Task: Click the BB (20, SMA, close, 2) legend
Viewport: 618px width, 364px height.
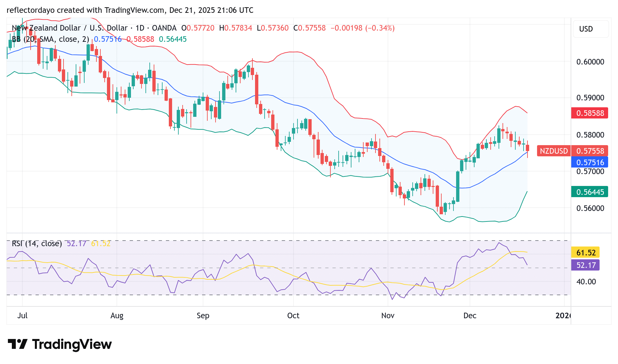Action: (50, 39)
